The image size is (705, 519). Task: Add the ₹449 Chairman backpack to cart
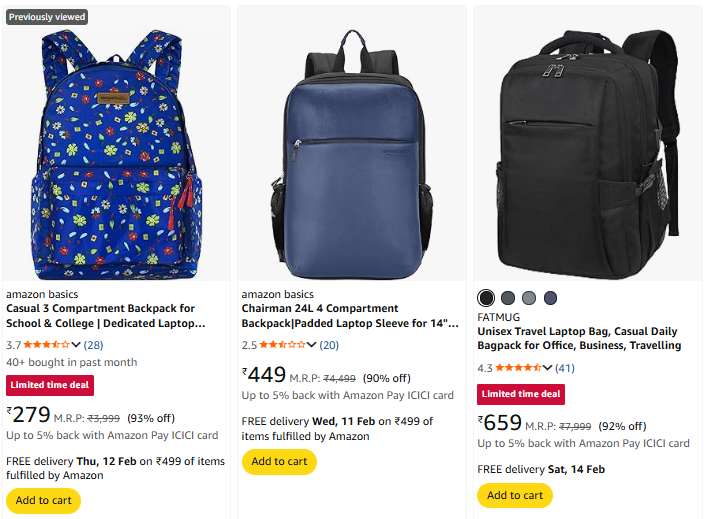pos(279,462)
